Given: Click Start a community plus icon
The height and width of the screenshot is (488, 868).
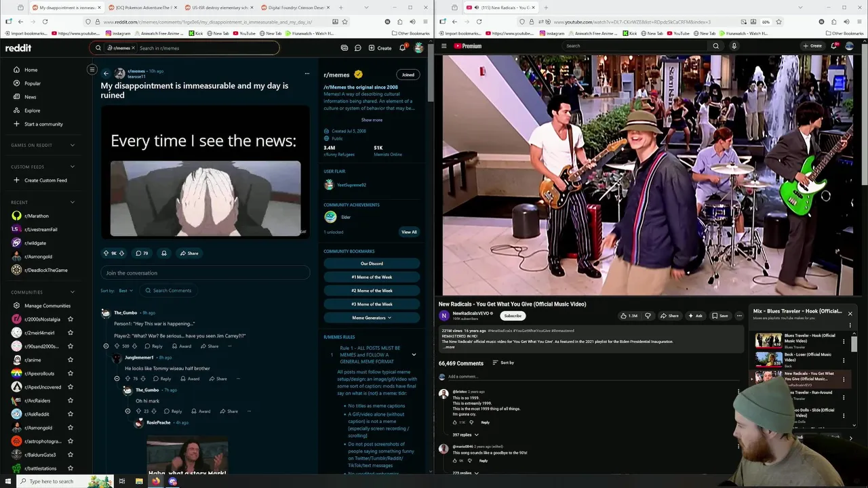Looking at the screenshot, I should point(17,124).
